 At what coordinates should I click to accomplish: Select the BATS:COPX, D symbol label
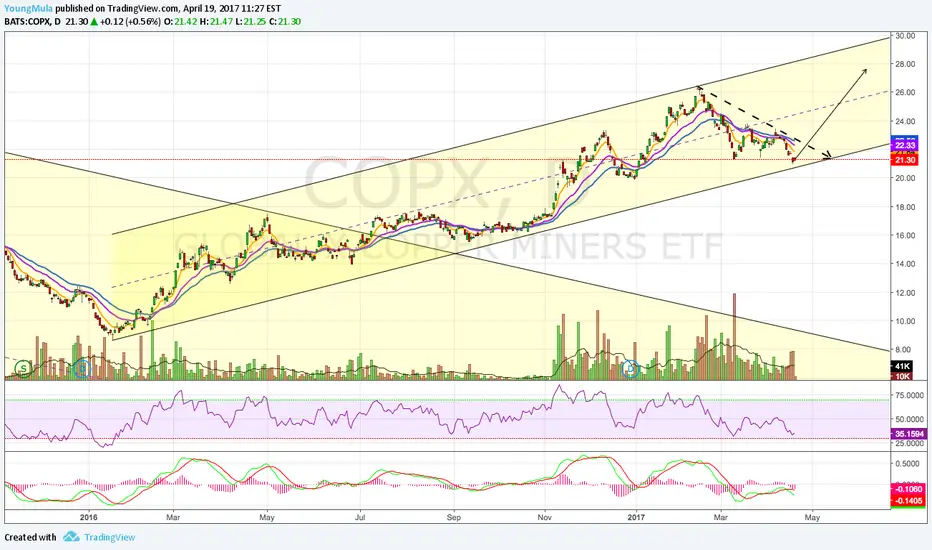32,21
